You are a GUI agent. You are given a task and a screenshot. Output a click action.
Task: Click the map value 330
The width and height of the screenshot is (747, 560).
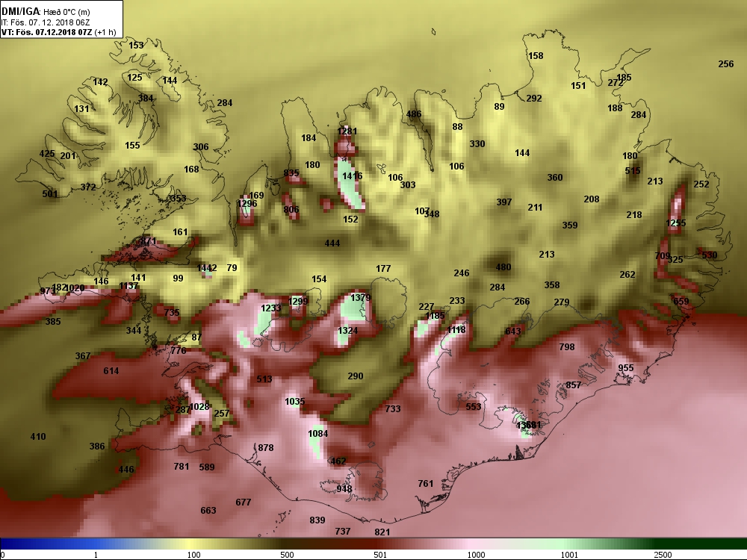(x=477, y=144)
